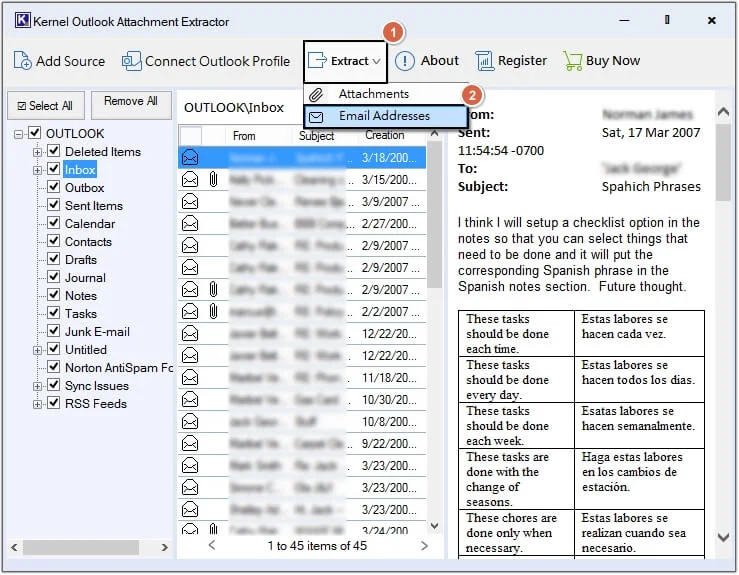Image resolution: width=739 pixels, height=575 pixels.
Task: Click the folder tree horizontal scrollbar
Action: (x=81, y=547)
